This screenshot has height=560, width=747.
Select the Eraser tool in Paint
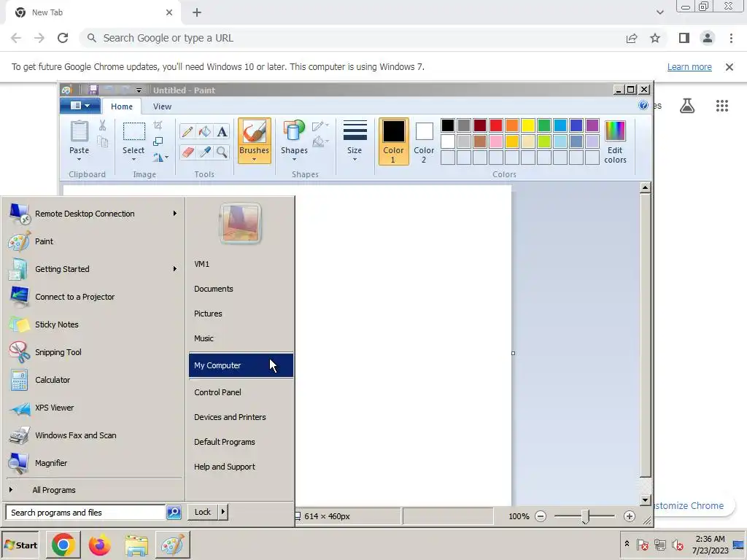[x=187, y=152]
